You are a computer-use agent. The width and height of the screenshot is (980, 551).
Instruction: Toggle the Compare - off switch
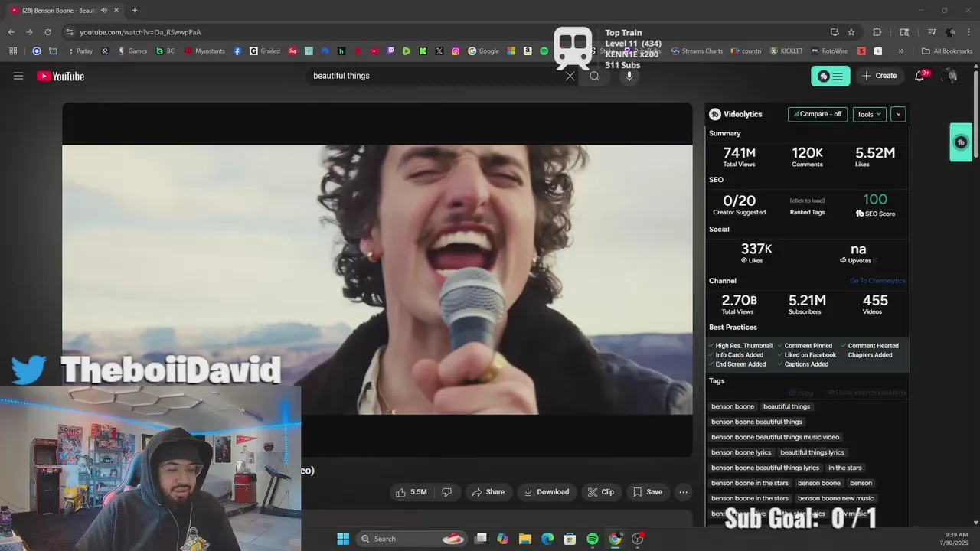pyautogui.click(x=818, y=114)
